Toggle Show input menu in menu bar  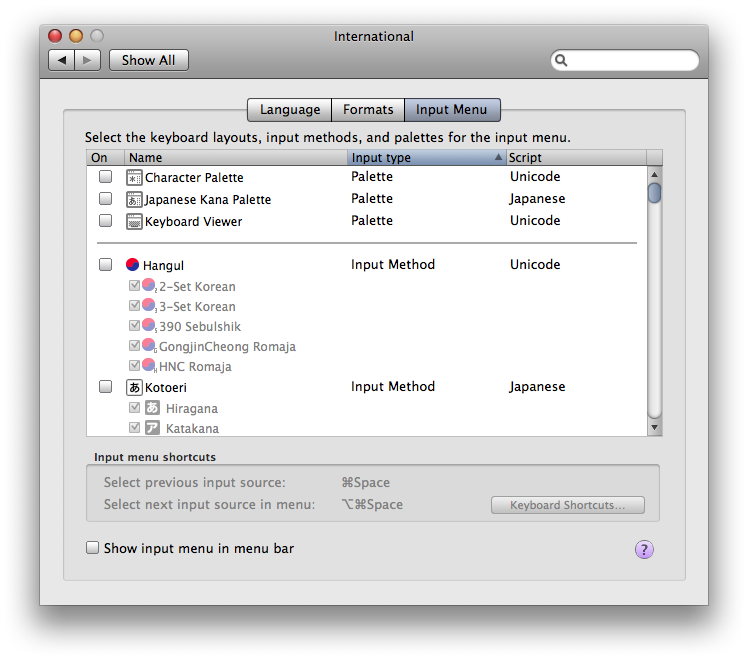click(x=92, y=547)
